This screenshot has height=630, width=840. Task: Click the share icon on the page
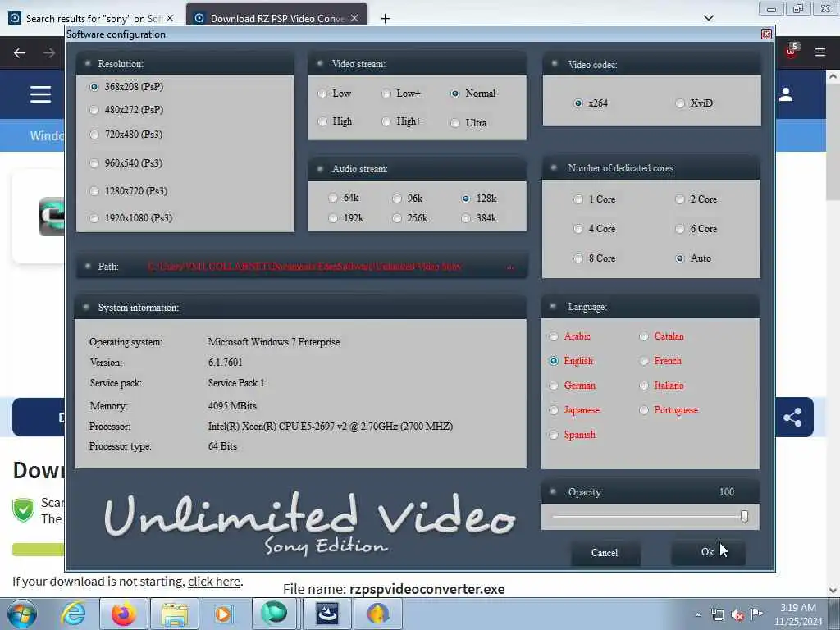(793, 418)
